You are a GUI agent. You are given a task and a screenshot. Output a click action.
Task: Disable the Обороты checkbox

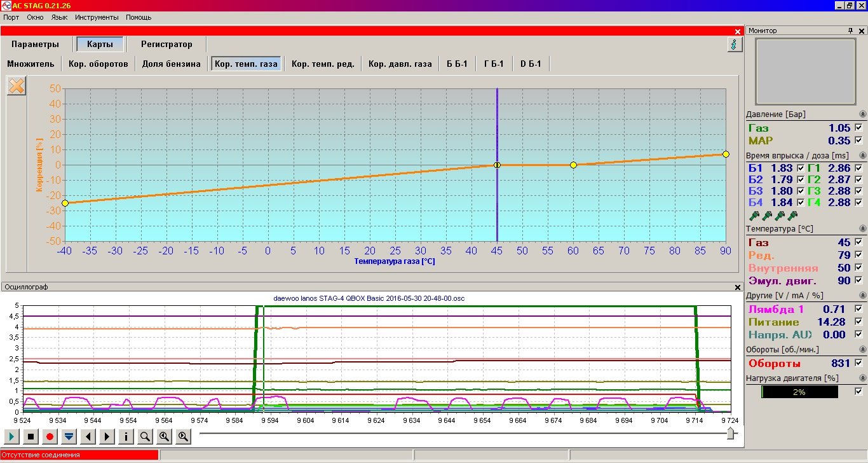pos(858,363)
